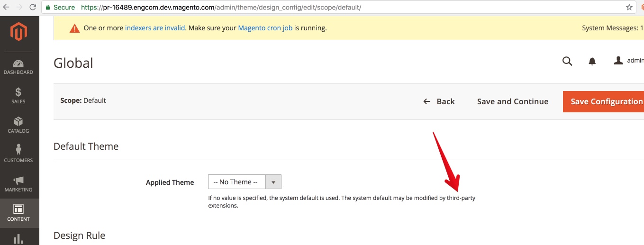
Task: Open the Applied Theme dropdown
Action: (245, 182)
